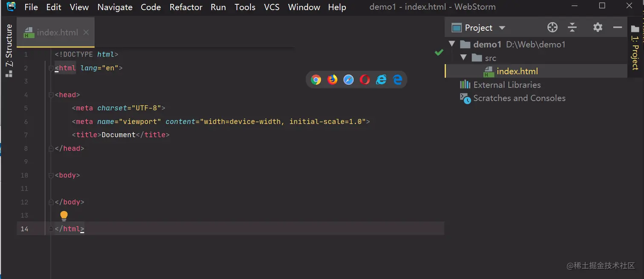The height and width of the screenshot is (279, 644).
Task: Click the lang="en" attribute on line 2
Action: click(99, 68)
